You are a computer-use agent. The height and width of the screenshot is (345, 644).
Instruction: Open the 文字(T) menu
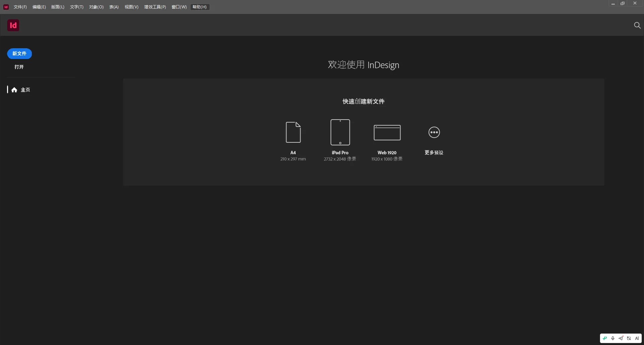pyautogui.click(x=77, y=7)
